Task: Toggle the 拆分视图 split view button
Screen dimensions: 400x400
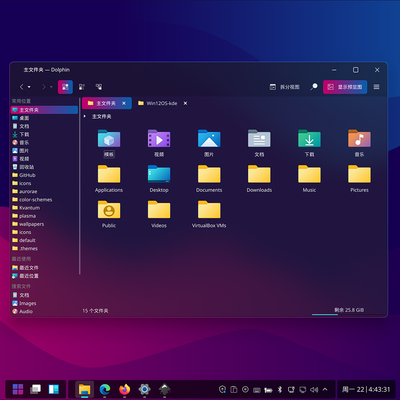Action: pos(284,87)
